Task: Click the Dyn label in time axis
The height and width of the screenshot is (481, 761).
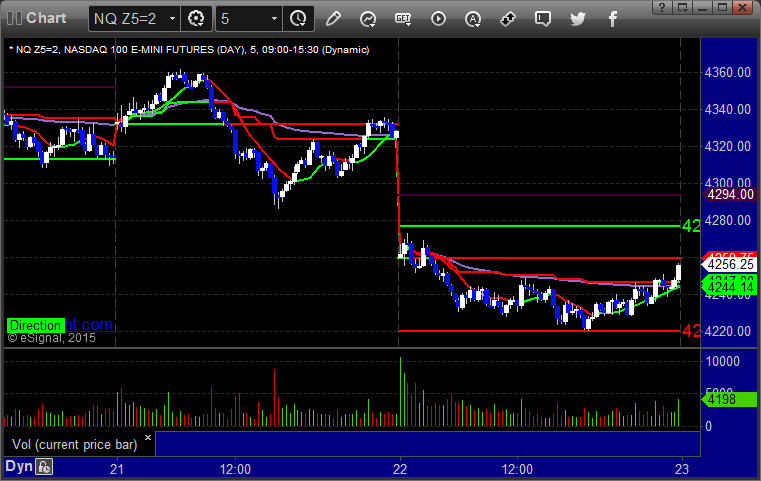Action: [18, 466]
